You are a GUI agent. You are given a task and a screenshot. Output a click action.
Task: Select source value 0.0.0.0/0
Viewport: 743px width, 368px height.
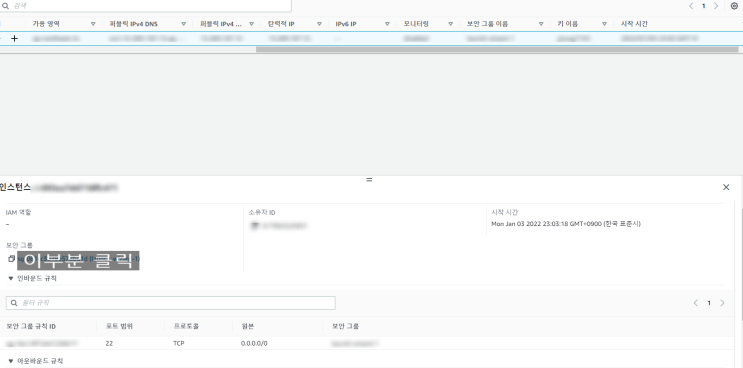coord(254,343)
